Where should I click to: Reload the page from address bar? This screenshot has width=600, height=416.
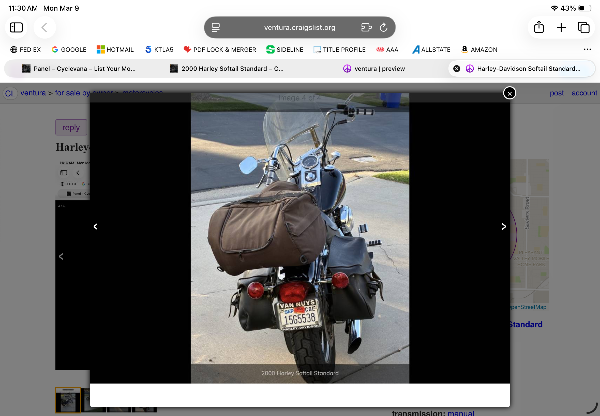[384, 27]
